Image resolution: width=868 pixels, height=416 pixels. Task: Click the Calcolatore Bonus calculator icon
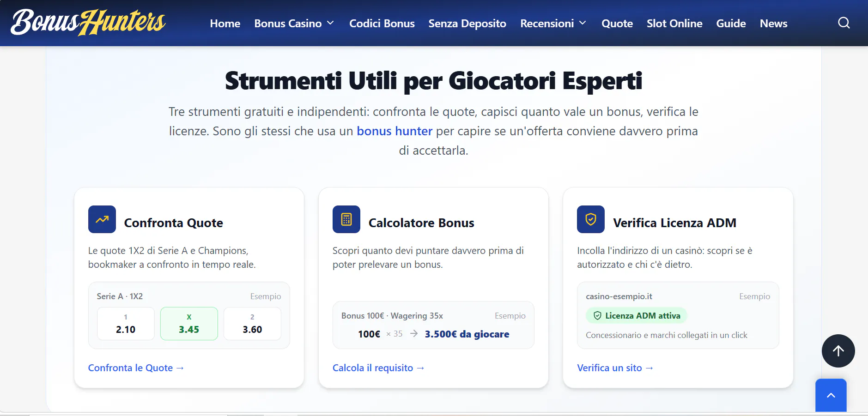tap(346, 219)
